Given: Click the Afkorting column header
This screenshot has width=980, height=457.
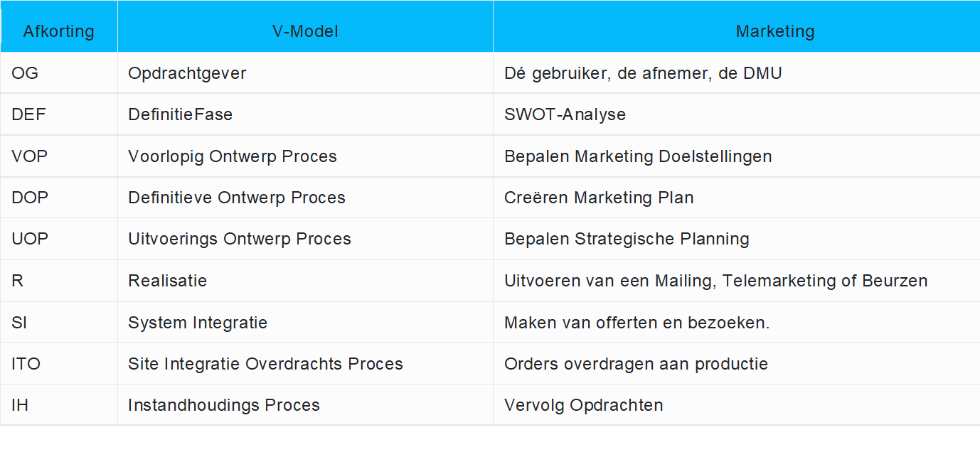Looking at the screenshot, I should pyautogui.click(x=58, y=31).
